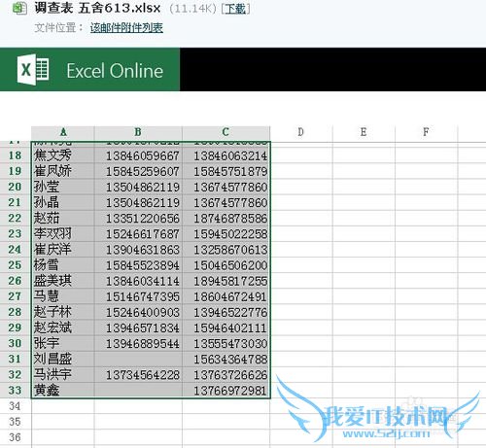Click the Excel Online title text
This screenshot has width=486, height=448.
115,71
